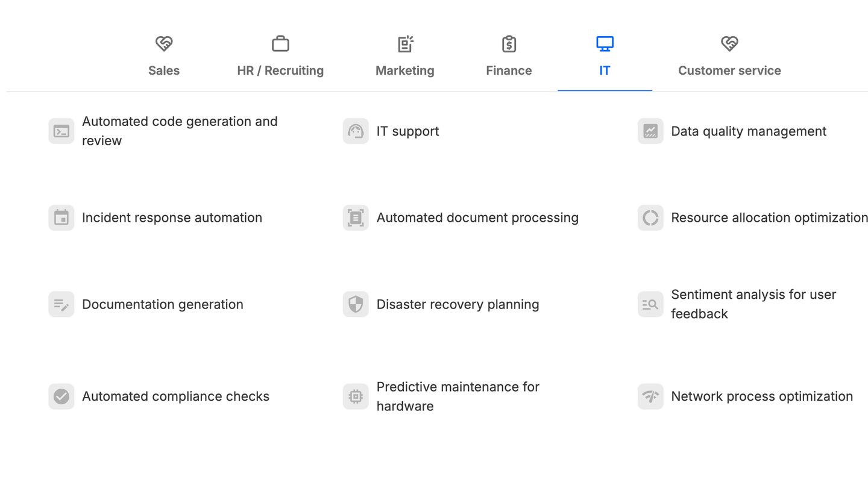Image resolution: width=868 pixels, height=482 pixels.
Task: Click the search-list icon for Sentiment analysis
Action: (x=650, y=304)
